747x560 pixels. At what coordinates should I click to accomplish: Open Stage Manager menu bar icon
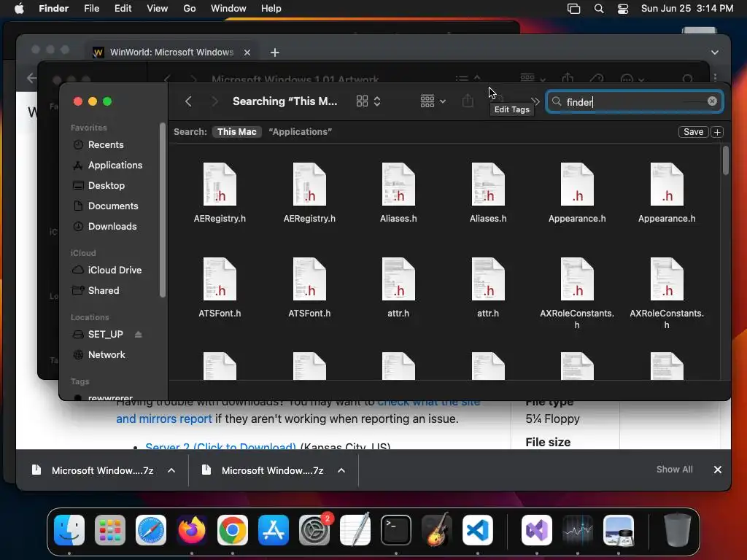(x=573, y=9)
